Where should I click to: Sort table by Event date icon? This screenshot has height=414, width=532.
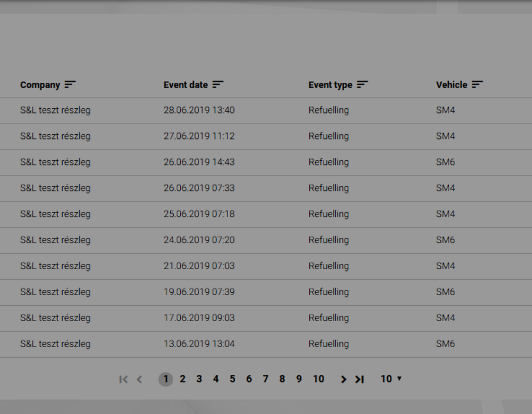(x=218, y=85)
